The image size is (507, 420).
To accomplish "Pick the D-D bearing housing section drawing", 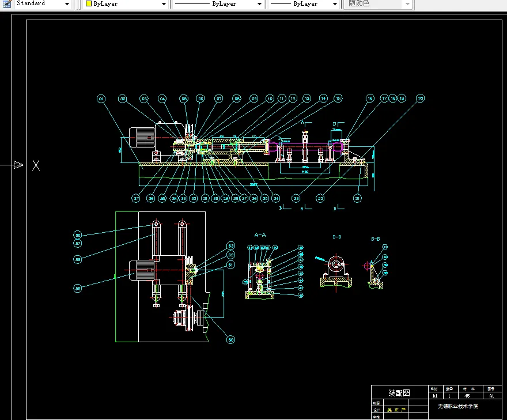I will point(336,271).
